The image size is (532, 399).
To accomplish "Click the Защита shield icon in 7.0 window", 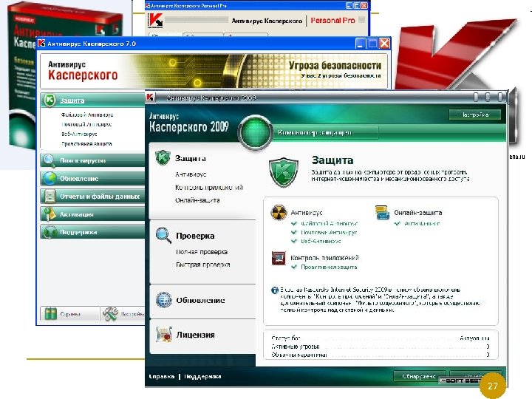I will tap(50, 100).
